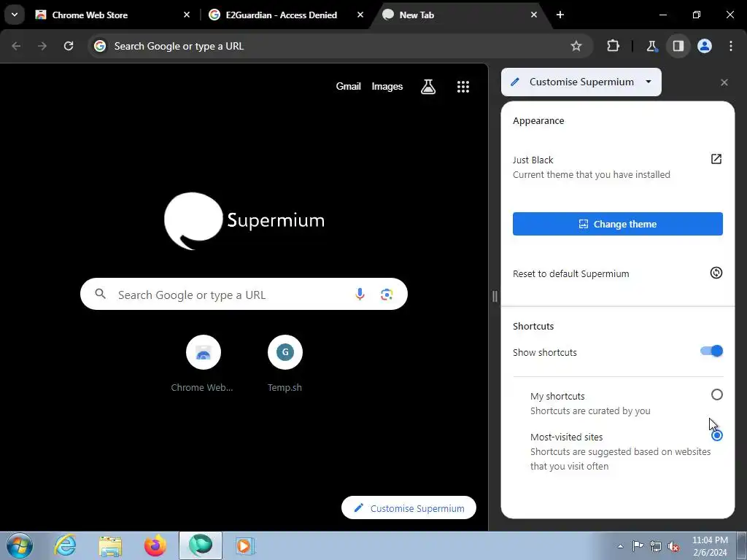Screen dimensions: 747x560
Task: Open the three-dot browser menu
Action: click(731, 46)
